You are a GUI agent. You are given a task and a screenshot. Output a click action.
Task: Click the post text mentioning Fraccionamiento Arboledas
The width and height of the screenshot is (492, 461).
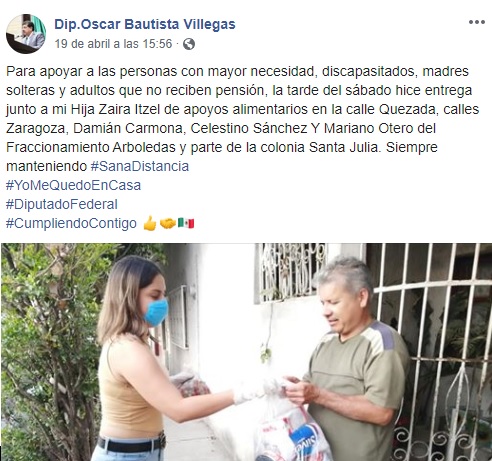(x=91, y=147)
